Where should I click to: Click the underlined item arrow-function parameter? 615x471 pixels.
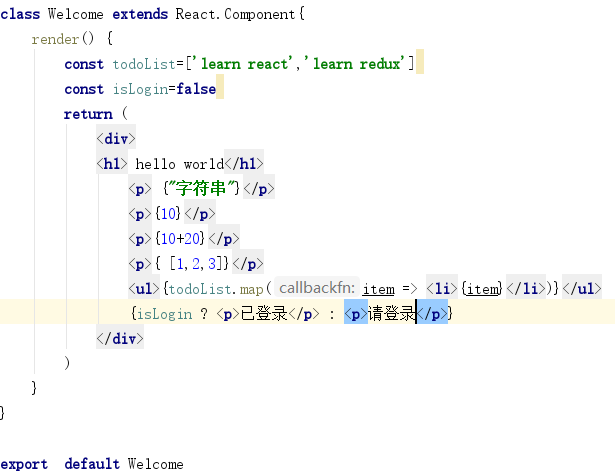tap(378, 289)
